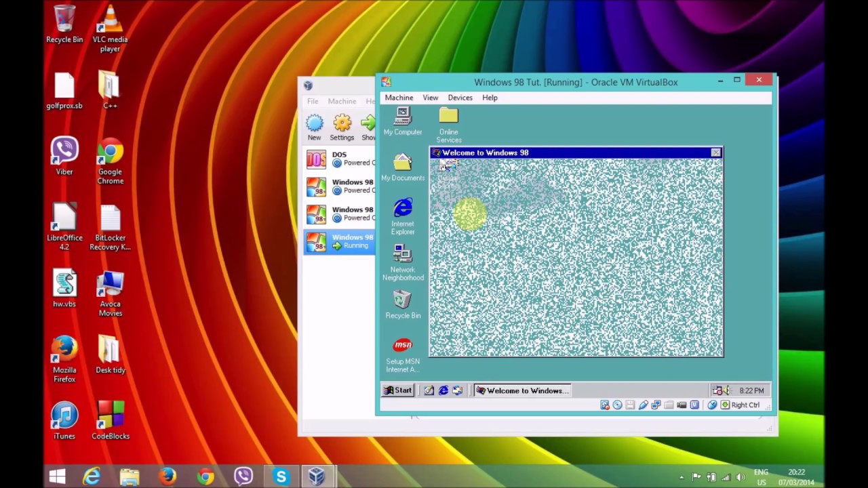Click the Welcome to Windows taskbar button
Screen dimensions: 868x488
521,390
